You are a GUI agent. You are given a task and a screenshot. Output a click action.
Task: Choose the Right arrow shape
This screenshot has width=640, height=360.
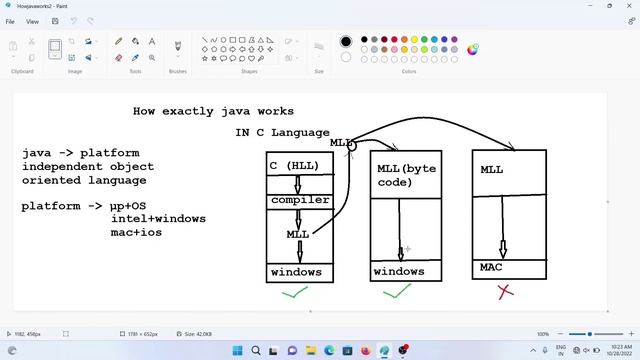click(233, 49)
